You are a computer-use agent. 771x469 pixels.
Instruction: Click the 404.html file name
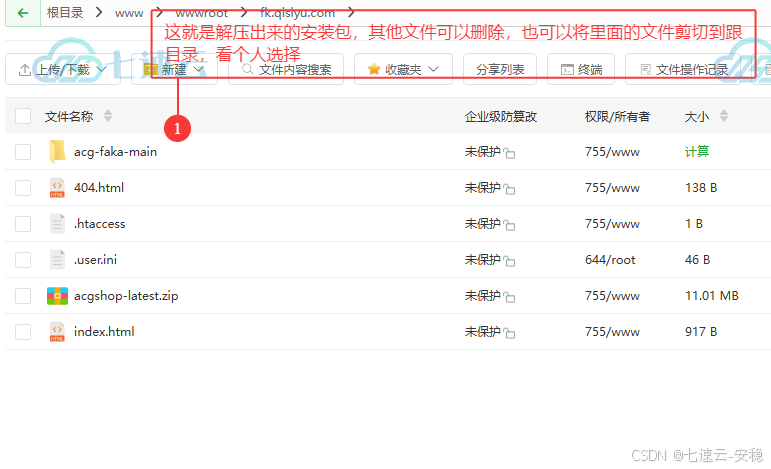click(x=99, y=188)
